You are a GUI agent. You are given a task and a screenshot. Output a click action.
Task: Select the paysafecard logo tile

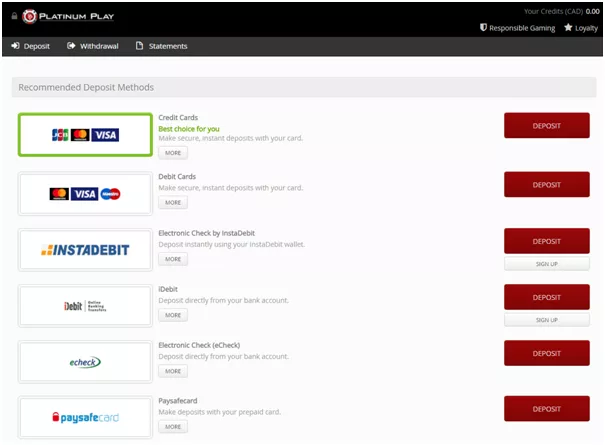85,418
